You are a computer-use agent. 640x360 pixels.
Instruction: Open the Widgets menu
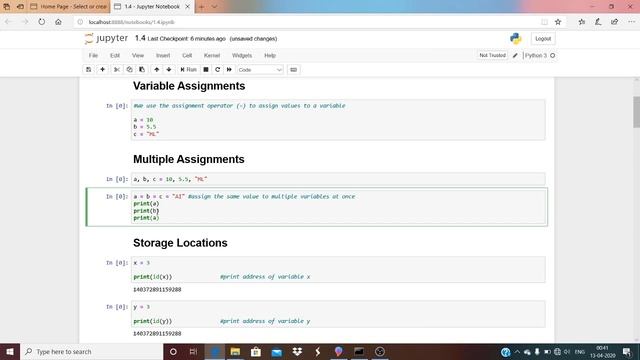click(242, 56)
